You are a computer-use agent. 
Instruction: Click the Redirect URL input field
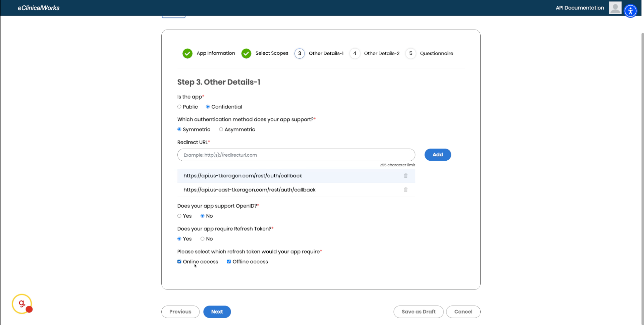pos(296,155)
